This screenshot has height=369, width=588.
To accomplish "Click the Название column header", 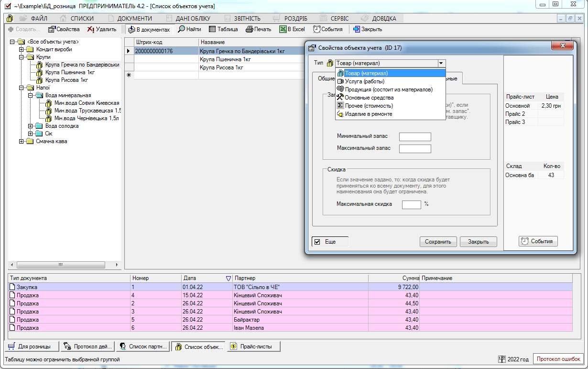I will click(252, 43).
